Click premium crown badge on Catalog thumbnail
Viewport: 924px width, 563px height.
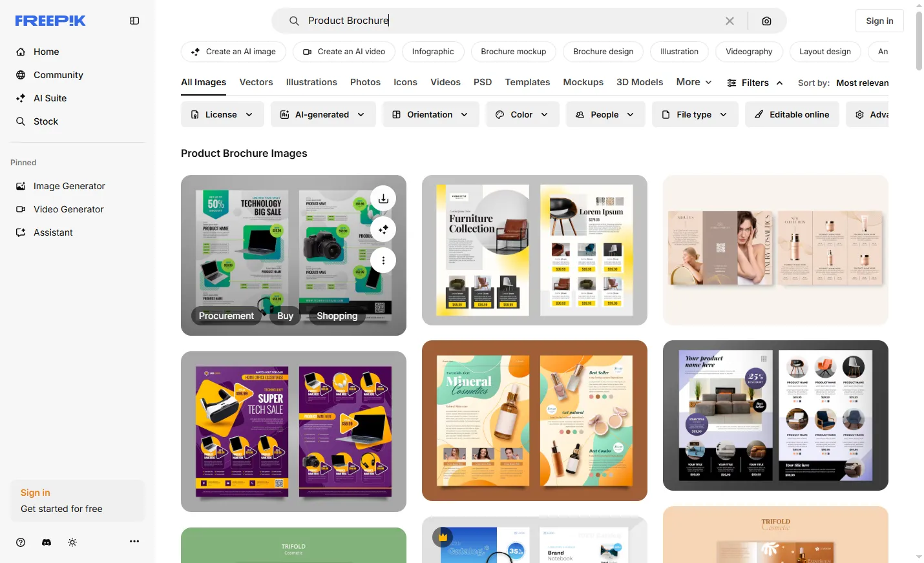[443, 537]
